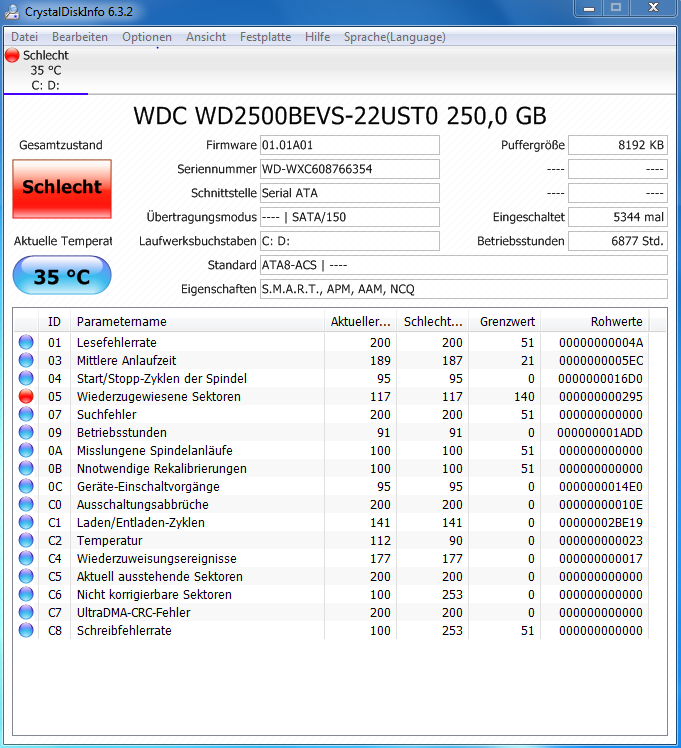Select the Grenzwert value 140
The image size is (681, 748).
click(x=524, y=396)
